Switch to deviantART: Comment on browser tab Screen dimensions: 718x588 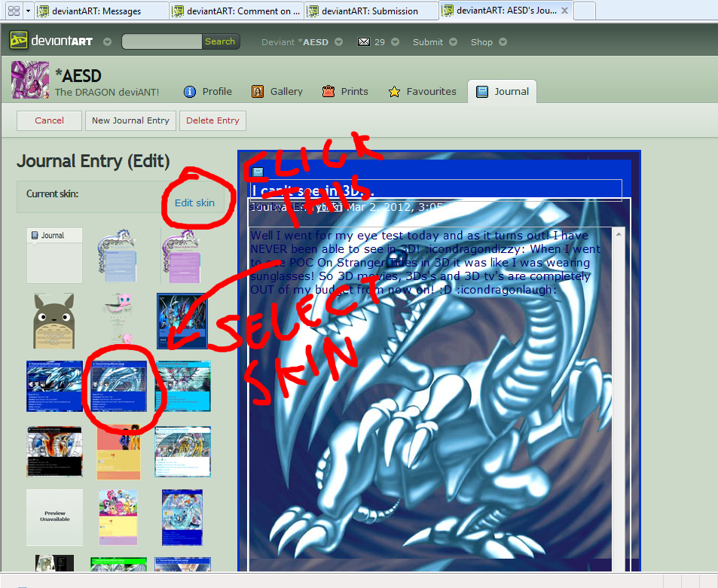pos(237,11)
